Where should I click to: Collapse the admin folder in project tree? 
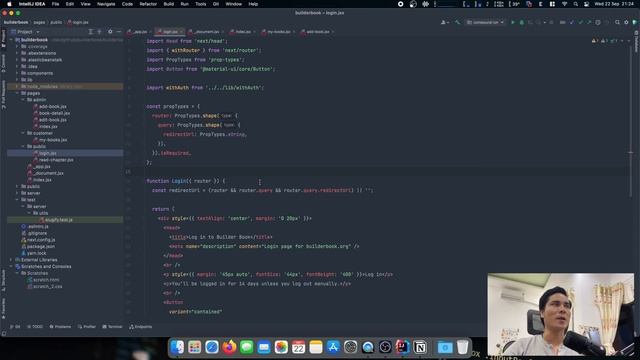click(23, 100)
